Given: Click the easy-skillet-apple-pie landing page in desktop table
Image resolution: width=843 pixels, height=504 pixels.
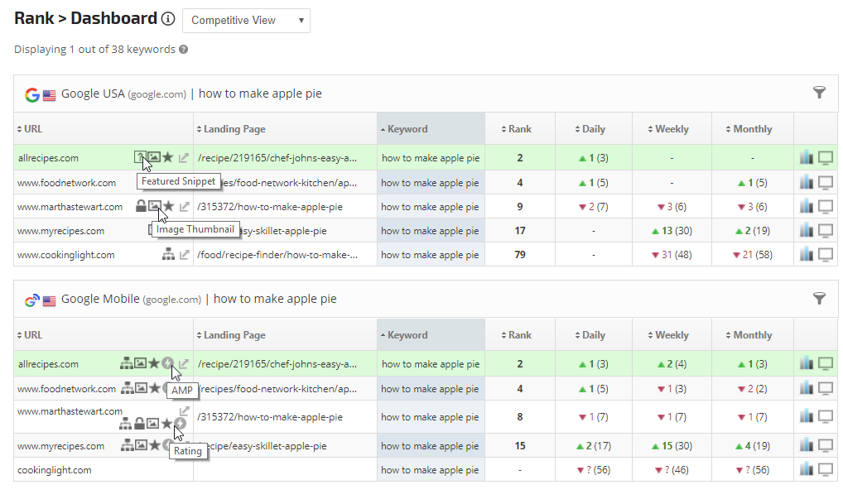Looking at the screenshot, I should 280,231.
